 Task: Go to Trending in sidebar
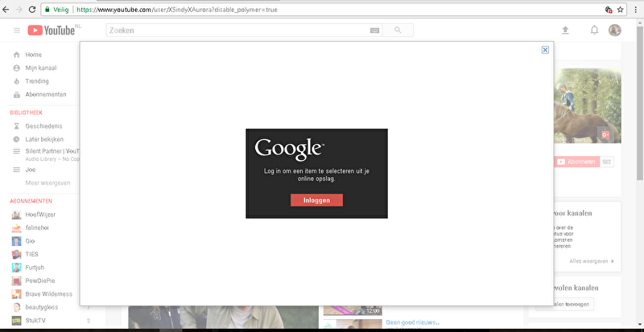click(37, 81)
